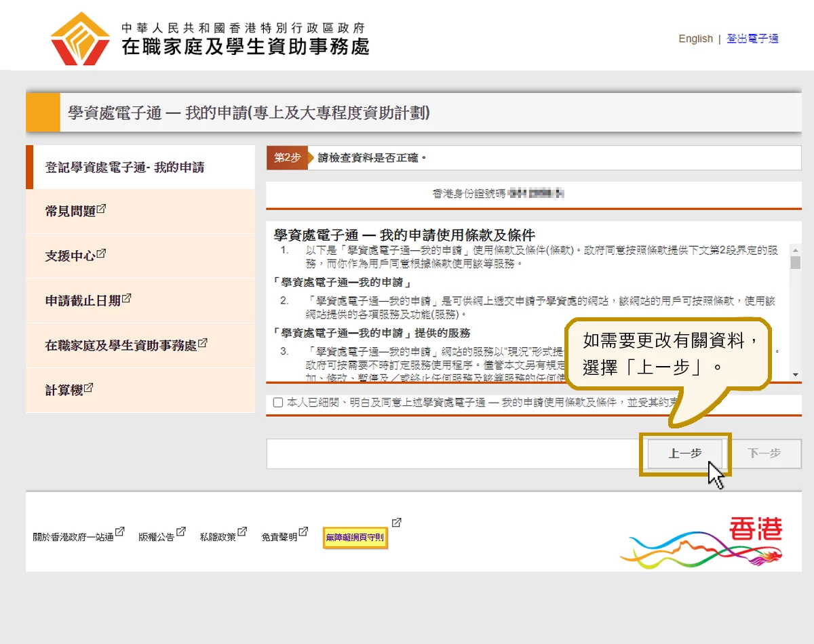Switch language to English
This screenshot has width=814, height=644.
[695, 39]
